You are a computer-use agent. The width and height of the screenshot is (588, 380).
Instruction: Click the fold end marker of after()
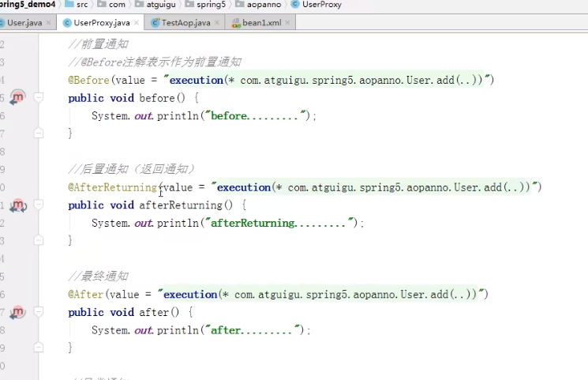[38, 348]
